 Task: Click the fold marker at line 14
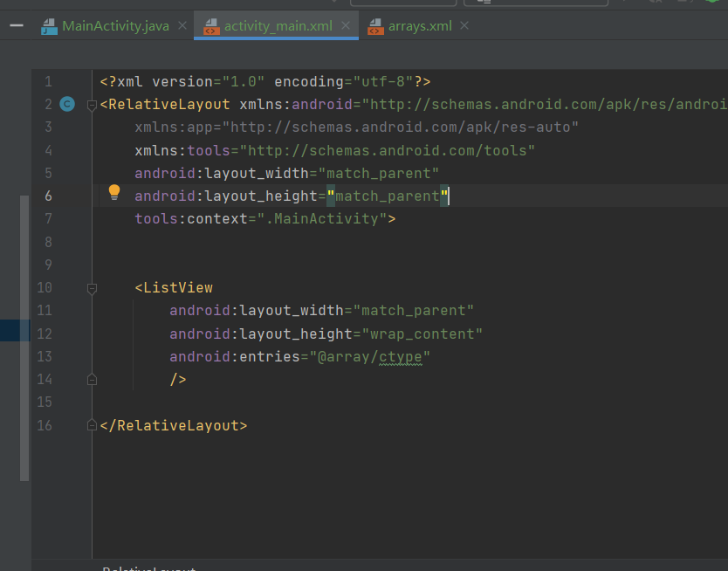coord(92,379)
